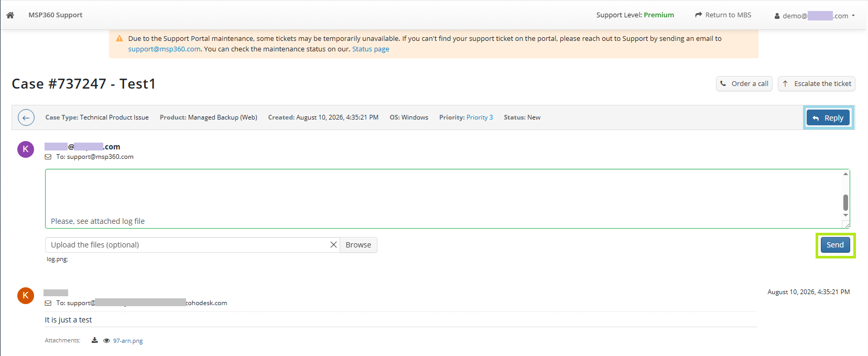Click Case Type: Technical Product Issue text
The height and width of the screenshot is (356, 868).
point(97,117)
